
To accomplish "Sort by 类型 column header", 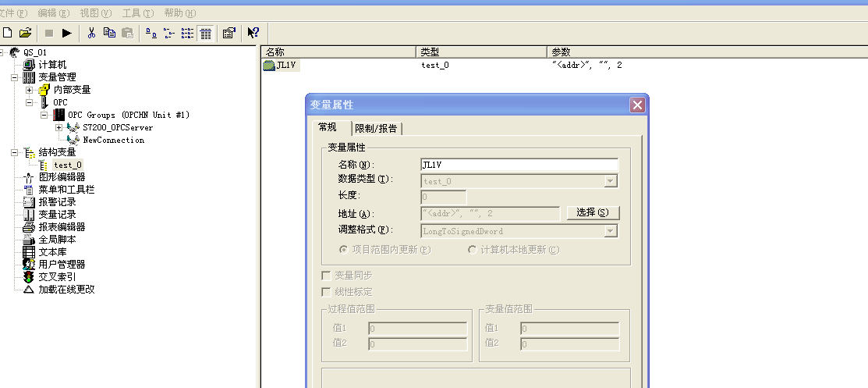I will tap(482, 52).
